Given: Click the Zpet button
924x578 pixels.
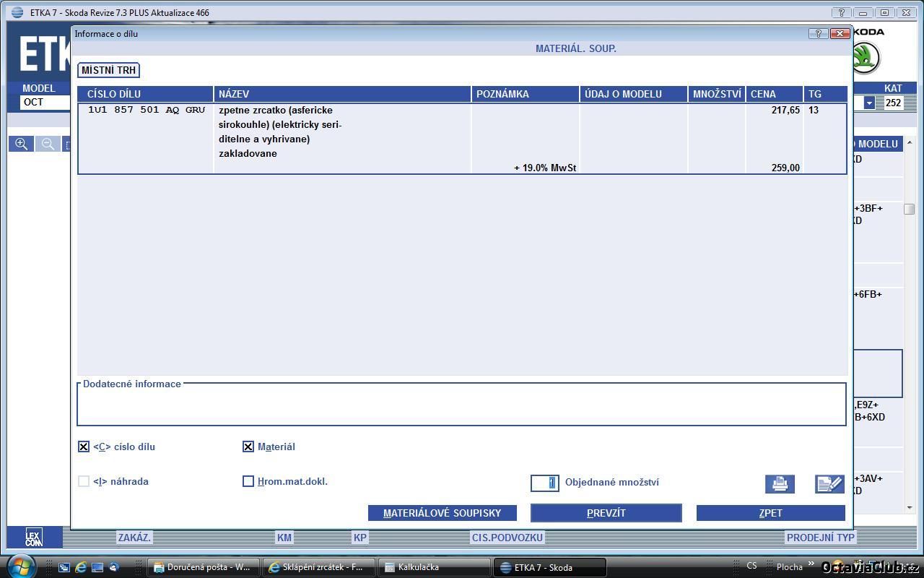Looking at the screenshot, I should (x=770, y=513).
